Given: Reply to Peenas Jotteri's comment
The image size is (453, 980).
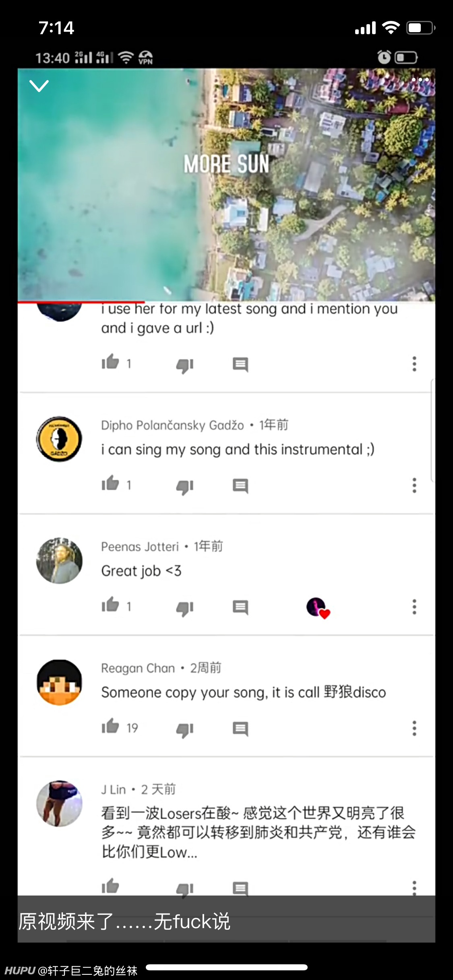Looking at the screenshot, I should coord(240,607).
